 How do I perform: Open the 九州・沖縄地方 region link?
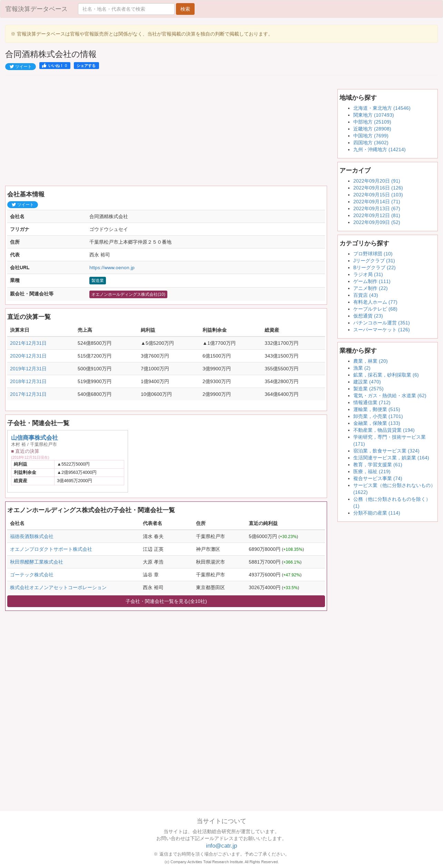tap(379, 149)
